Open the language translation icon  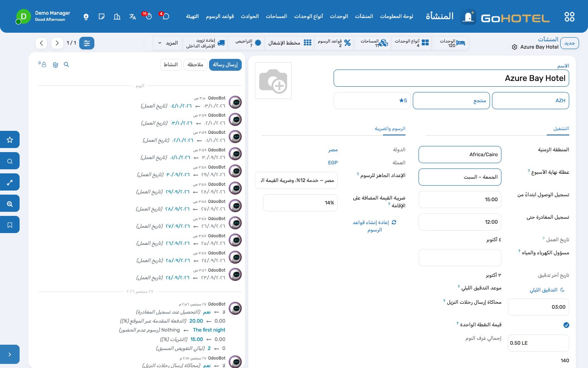[x=133, y=17]
